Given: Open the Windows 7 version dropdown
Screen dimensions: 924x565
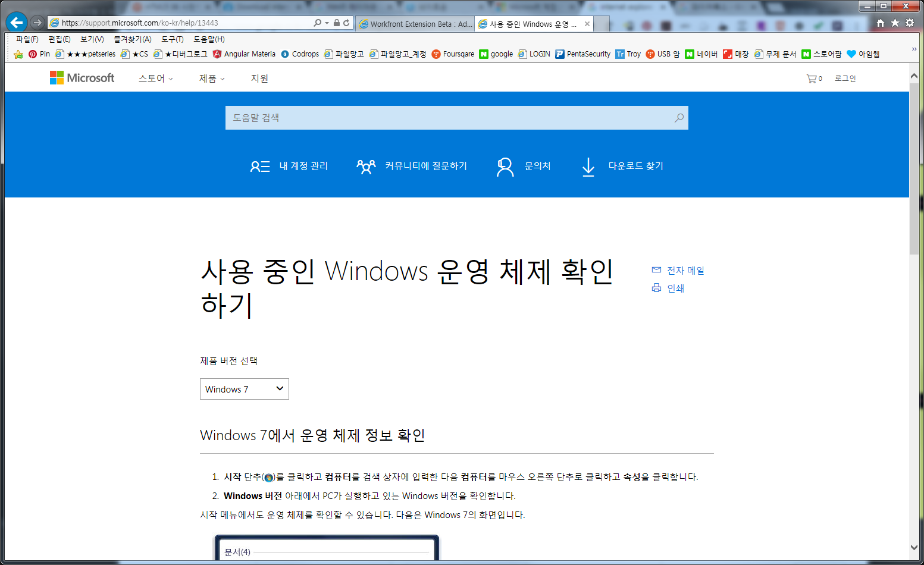Looking at the screenshot, I should [x=245, y=389].
